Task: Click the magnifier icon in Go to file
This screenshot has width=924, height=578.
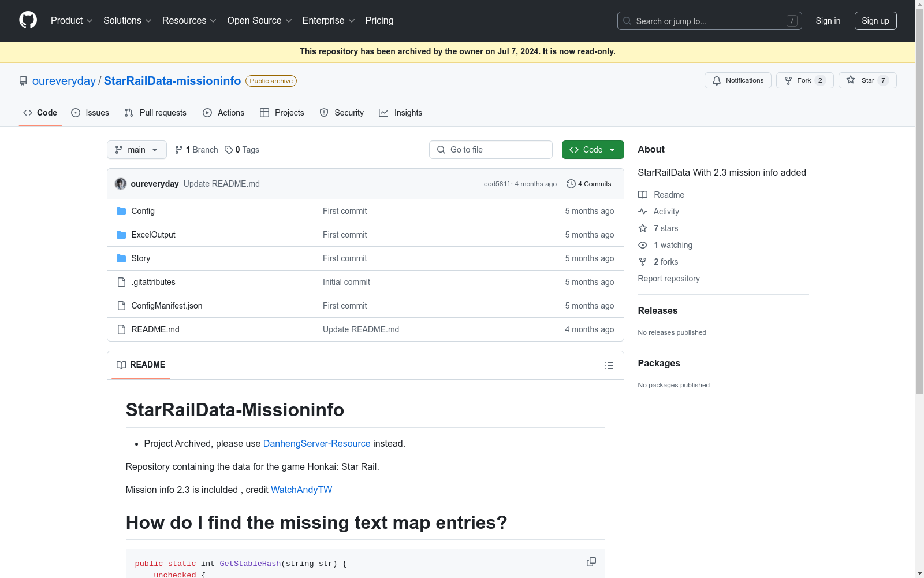Action: click(441, 150)
